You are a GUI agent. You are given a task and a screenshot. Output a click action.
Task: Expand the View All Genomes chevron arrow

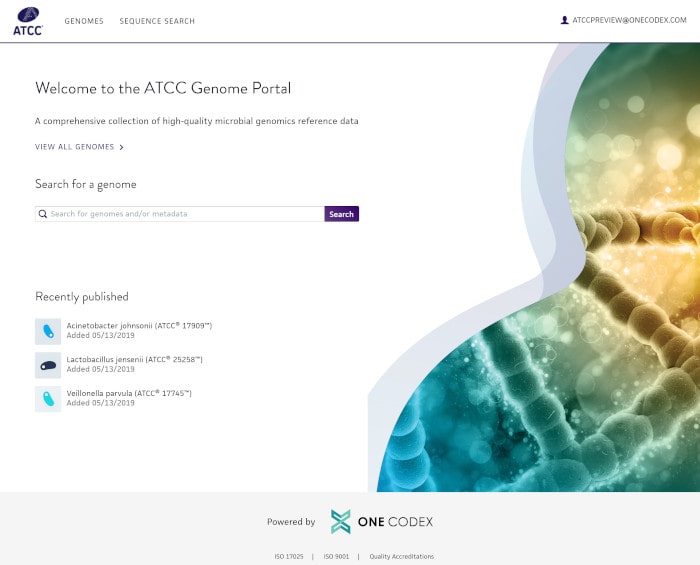(x=122, y=147)
